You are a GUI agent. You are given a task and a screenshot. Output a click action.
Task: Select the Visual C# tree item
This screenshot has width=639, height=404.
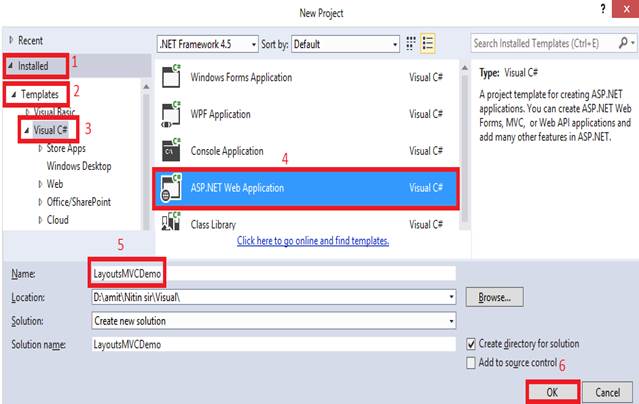51,130
